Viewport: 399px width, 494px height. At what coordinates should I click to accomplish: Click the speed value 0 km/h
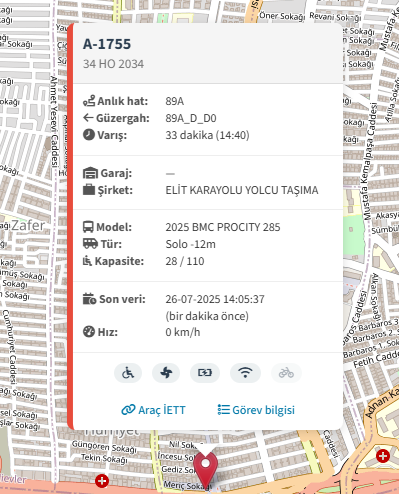point(183,332)
